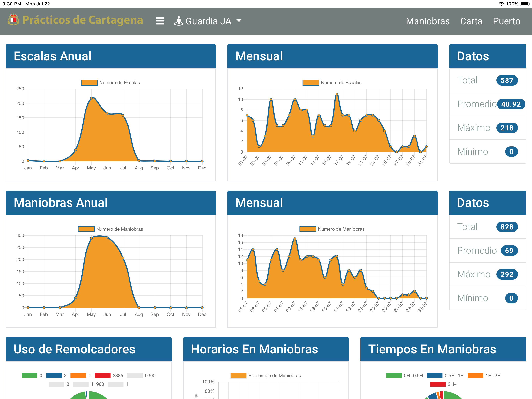This screenshot has width=532, height=399.
Task: Click the Horarios En Maniobras header
Action: tap(266, 349)
